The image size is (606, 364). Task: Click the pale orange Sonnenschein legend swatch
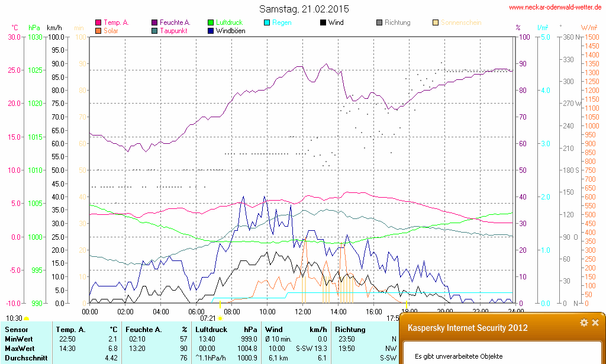(436, 23)
